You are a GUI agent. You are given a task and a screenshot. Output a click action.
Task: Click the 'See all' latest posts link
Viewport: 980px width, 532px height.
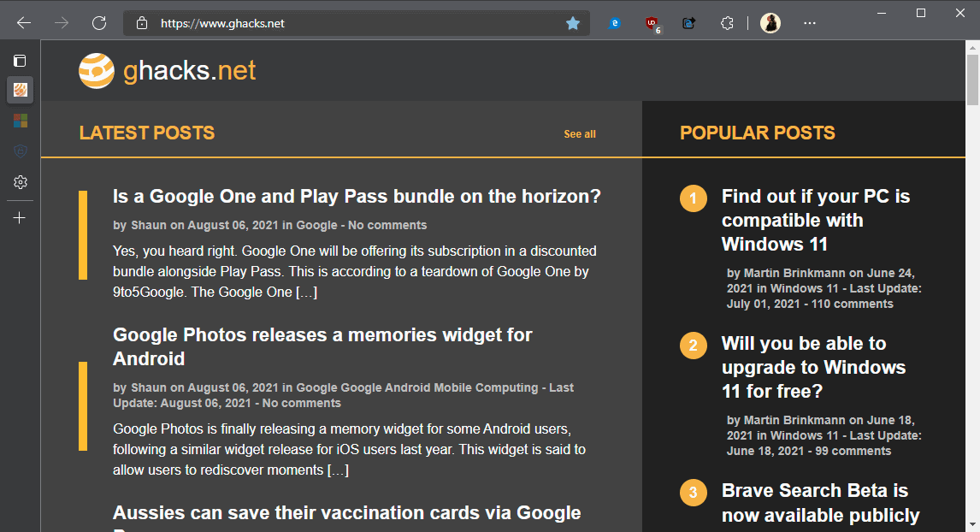click(x=580, y=134)
